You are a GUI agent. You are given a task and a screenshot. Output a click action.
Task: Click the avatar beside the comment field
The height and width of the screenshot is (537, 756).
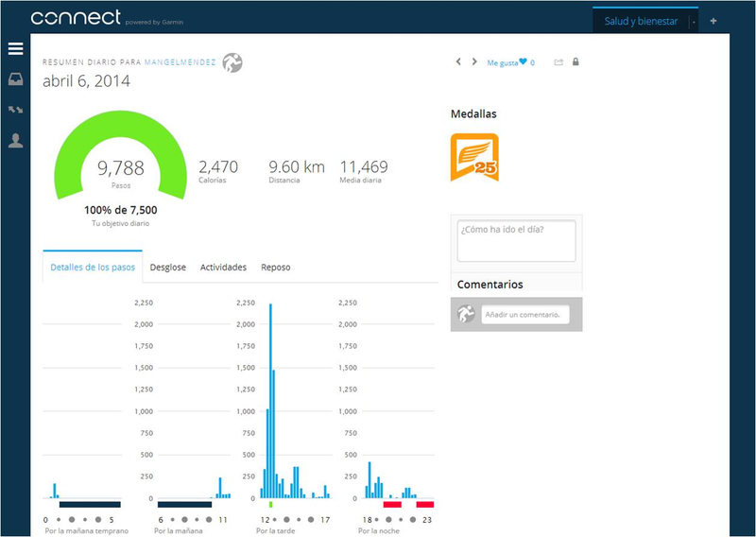pos(466,314)
